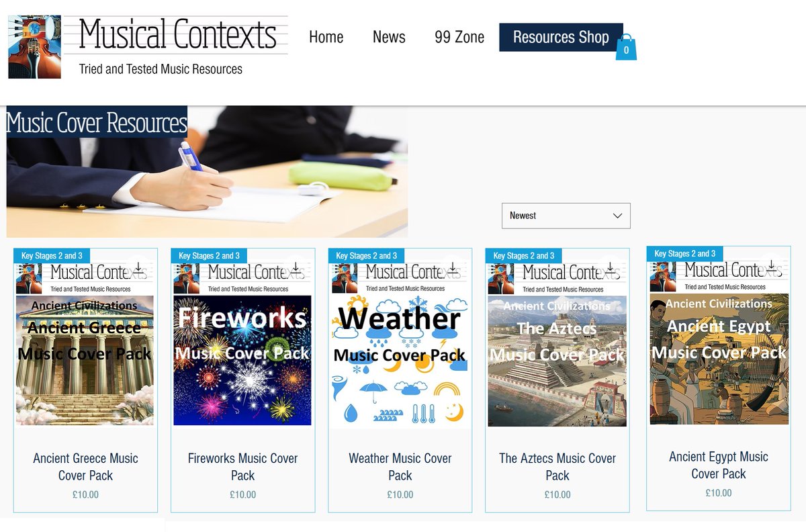
Task: Go to the 99 Zone section
Action: coord(459,37)
